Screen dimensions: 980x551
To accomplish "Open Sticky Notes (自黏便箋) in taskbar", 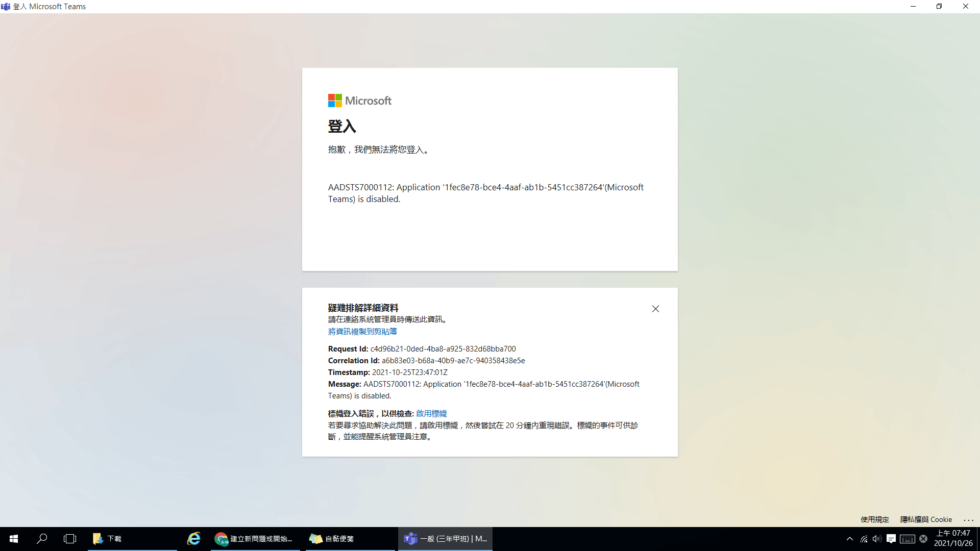I will pos(350,539).
